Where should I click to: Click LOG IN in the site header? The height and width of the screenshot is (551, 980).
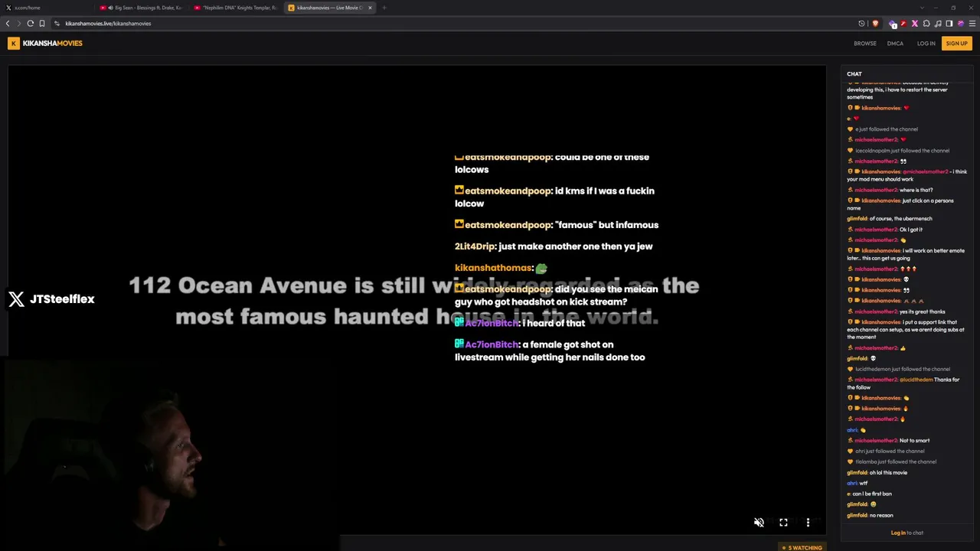click(926, 44)
